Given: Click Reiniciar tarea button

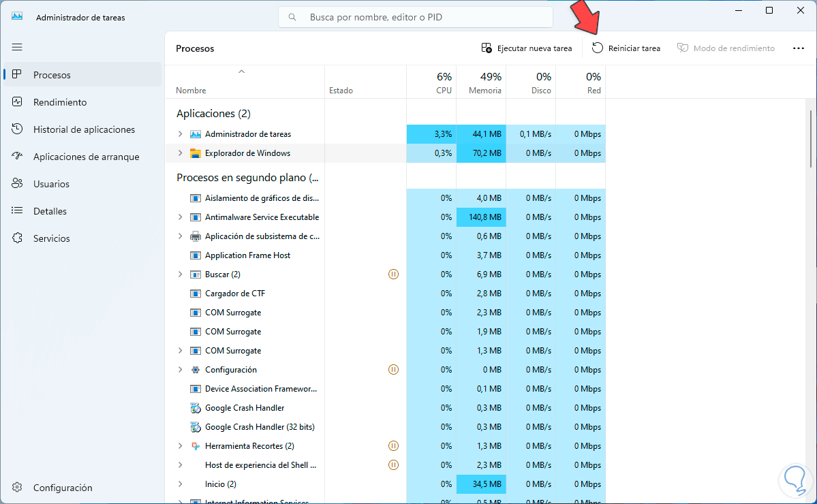Looking at the screenshot, I should click(x=626, y=48).
